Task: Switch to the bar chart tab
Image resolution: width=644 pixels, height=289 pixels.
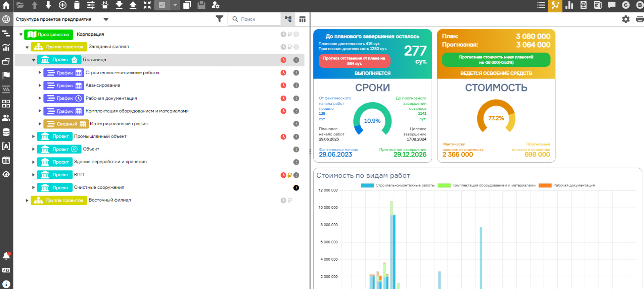Action: [569, 5]
